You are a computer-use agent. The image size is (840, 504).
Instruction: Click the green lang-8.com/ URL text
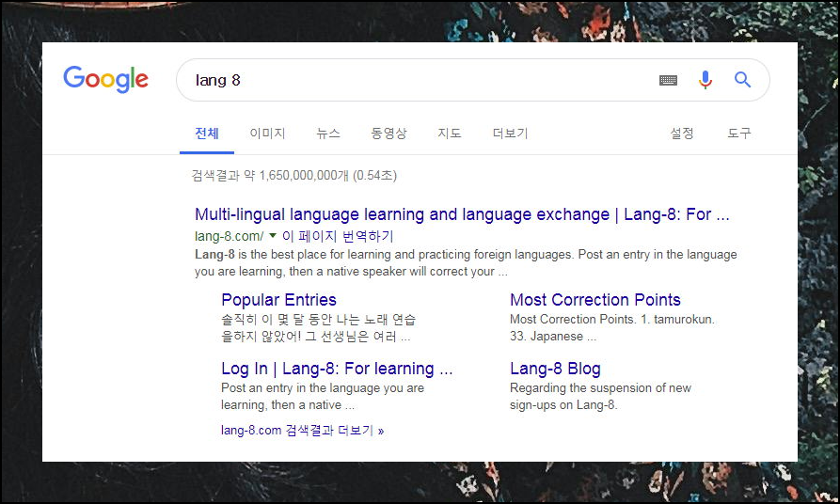click(229, 236)
